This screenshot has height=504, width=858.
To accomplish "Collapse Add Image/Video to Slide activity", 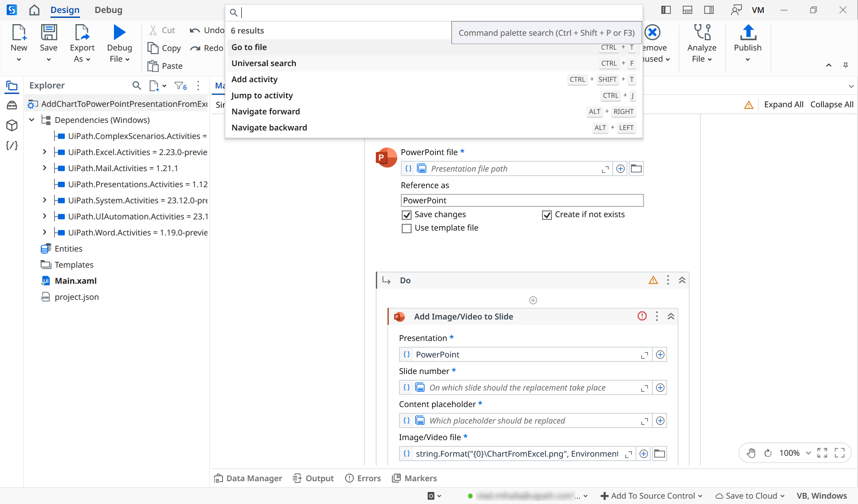I will 671,316.
